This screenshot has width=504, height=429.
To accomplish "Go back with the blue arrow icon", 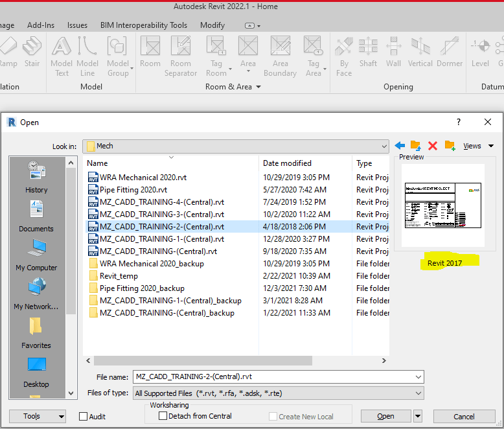I will [400, 146].
